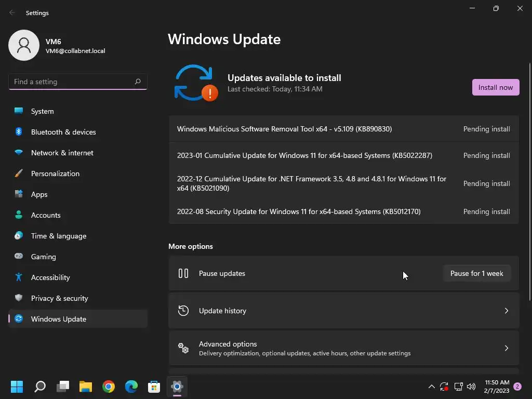Click 'Updates available to install' heading
This screenshot has width=532, height=399.
tap(284, 78)
